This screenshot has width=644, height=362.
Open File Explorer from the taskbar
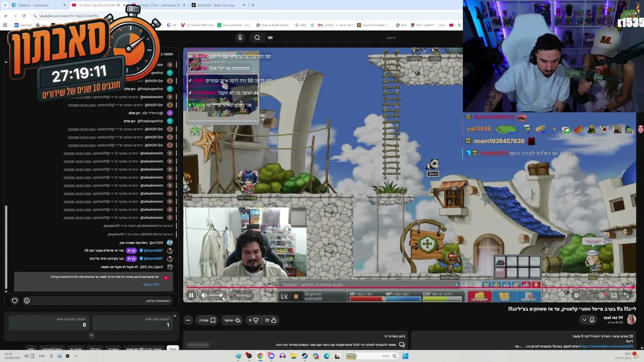[x=293, y=356]
